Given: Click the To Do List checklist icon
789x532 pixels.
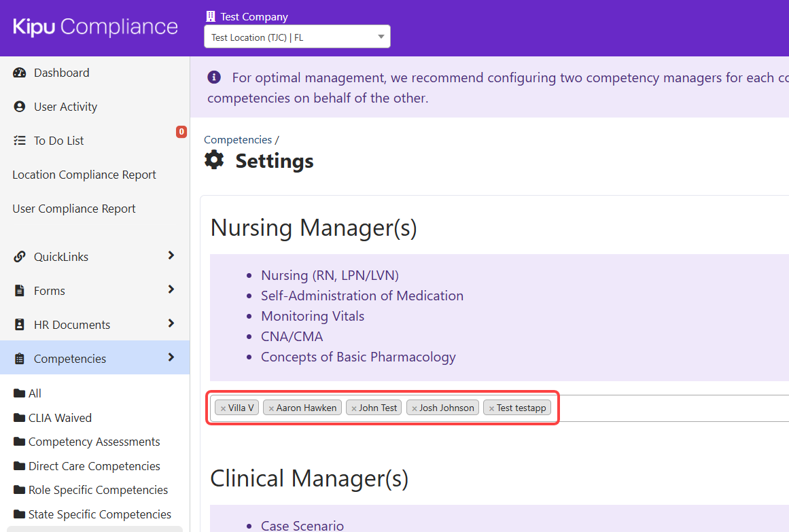Looking at the screenshot, I should point(20,141).
